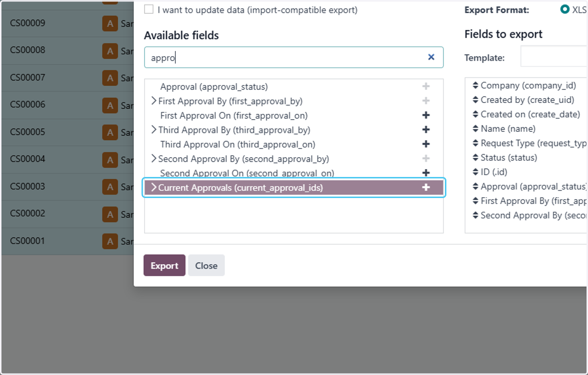Viewport: 588px width, 375px height.
Task: Open the Template selection box
Action: [554, 57]
